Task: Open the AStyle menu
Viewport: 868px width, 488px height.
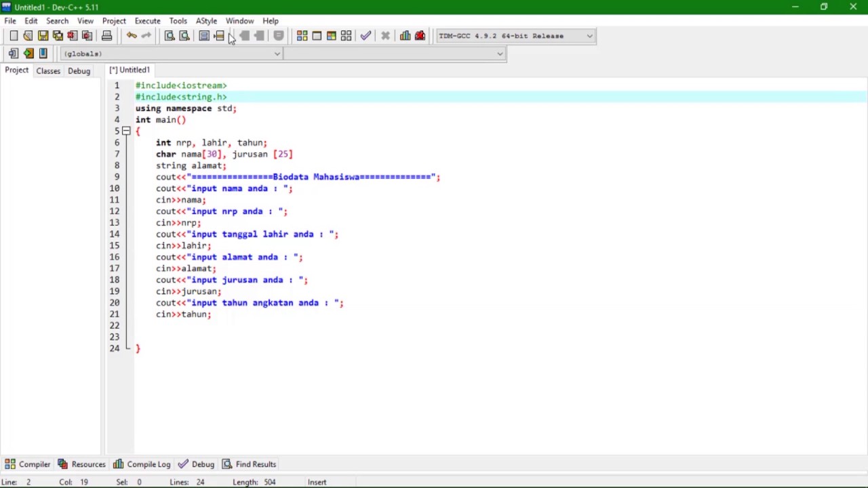Action: [x=206, y=21]
